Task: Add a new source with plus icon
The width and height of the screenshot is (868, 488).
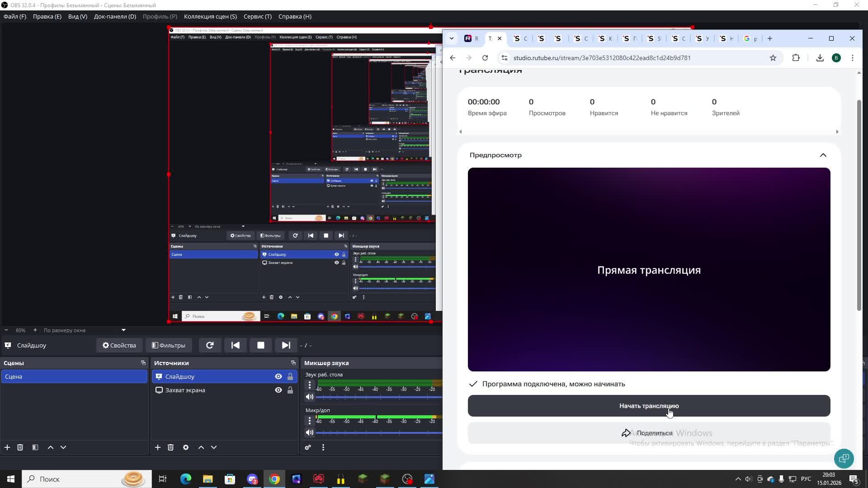Action: pos(157,447)
